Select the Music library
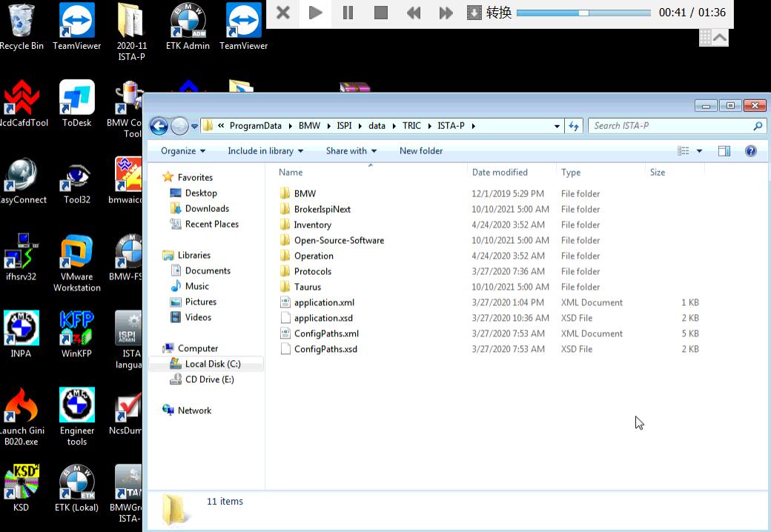Viewport: 771px width, 532px height. point(190,287)
